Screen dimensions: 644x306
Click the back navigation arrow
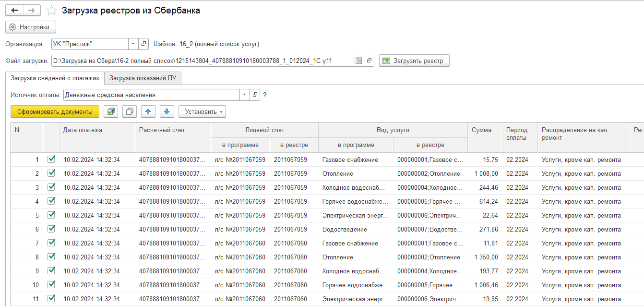tap(14, 11)
